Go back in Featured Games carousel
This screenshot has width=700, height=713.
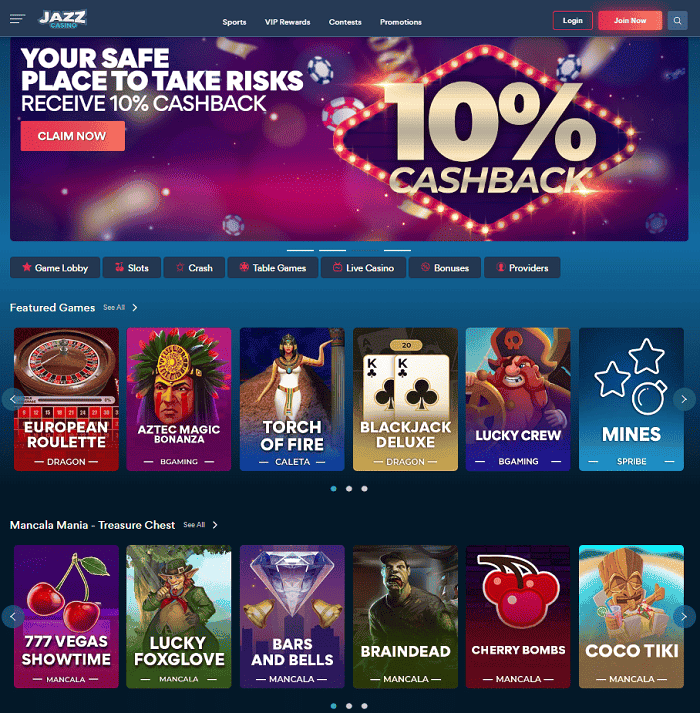coord(13,399)
